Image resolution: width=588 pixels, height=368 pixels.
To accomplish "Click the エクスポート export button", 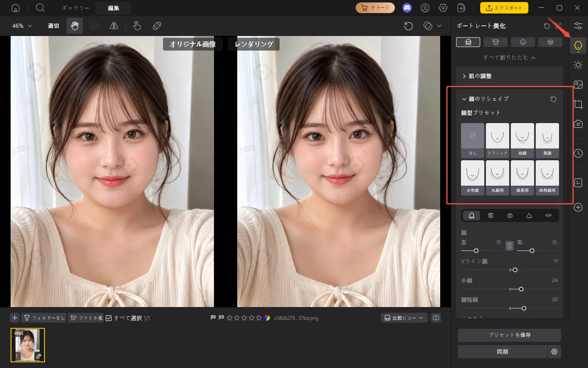I will point(504,8).
